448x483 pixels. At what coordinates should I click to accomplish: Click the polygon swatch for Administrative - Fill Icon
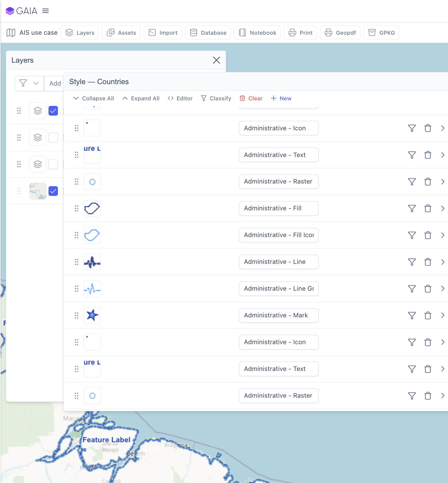pos(92,235)
